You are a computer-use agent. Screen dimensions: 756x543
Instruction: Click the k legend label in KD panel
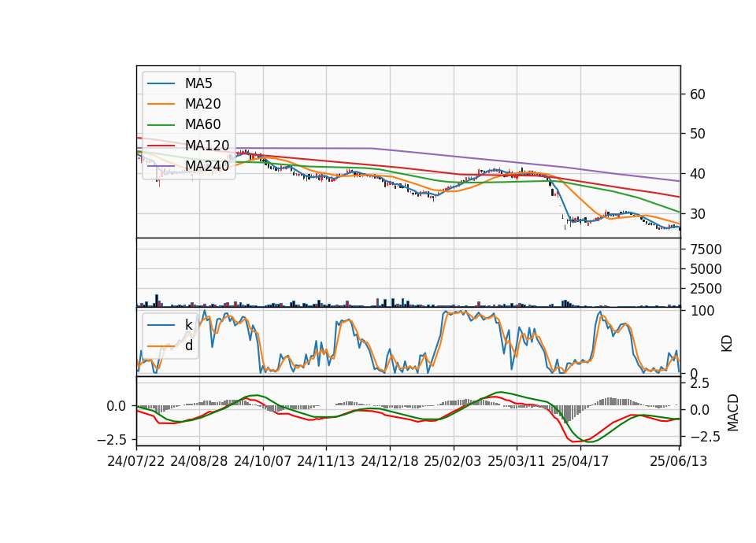189,325
